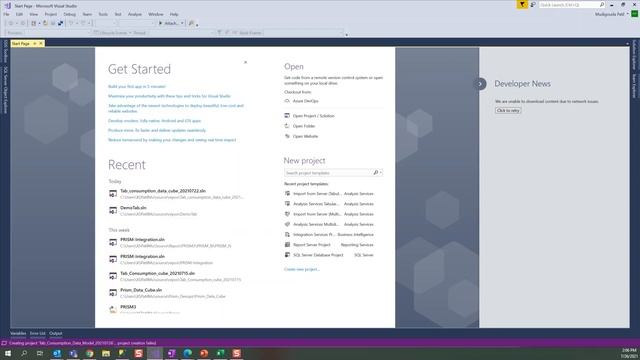Viewport: 640px width, 360px height.
Task: Click the Prism_Data_Cube.sln solution icon
Action: [113, 293]
